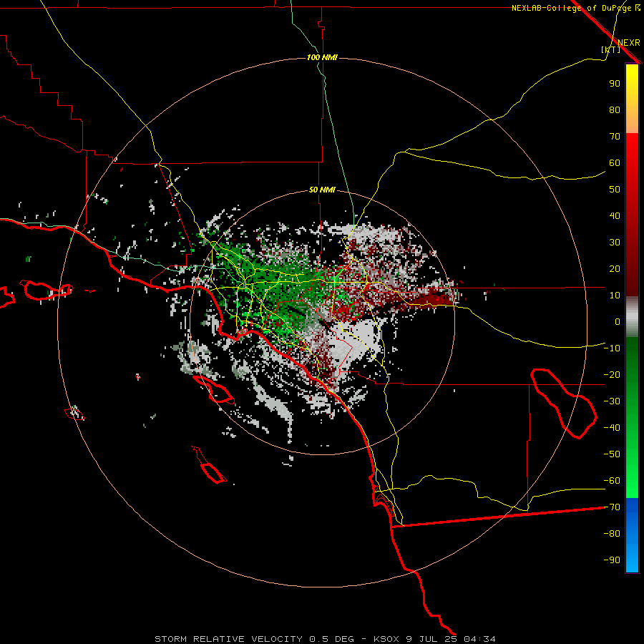This screenshot has width=644, height=644.
Task: Click the 40 value on the velocity scale
Action: (615, 215)
